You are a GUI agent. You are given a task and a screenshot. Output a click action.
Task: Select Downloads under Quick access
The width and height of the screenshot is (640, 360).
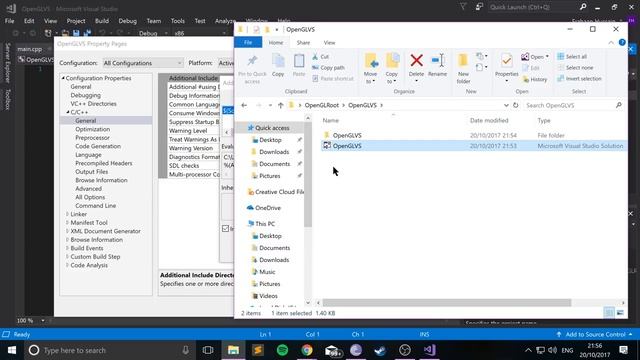274,152
